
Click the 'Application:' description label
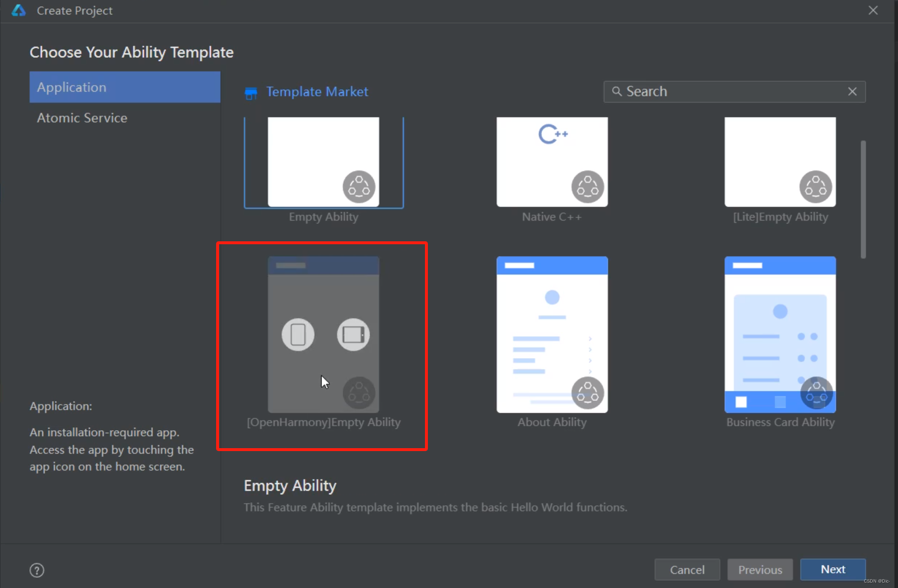coord(61,406)
